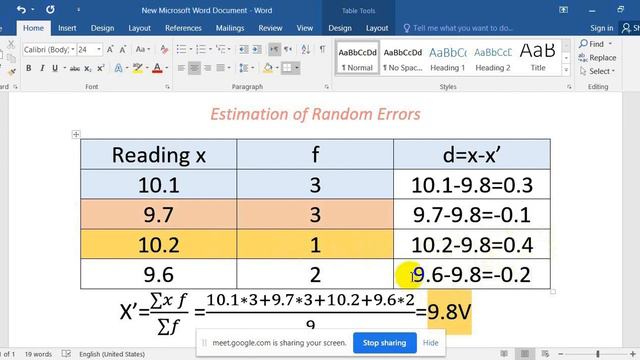This screenshot has width=640, height=360.
Task: Click the Text Effects icon
Action: pos(118,68)
